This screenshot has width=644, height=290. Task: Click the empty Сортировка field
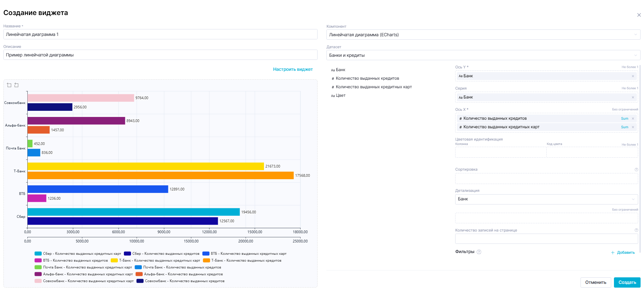click(x=546, y=179)
